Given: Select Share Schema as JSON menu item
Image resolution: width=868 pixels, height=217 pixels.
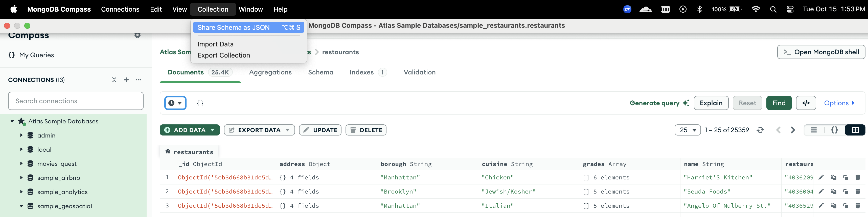Looking at the screenshot, I should (x=249, y=28).
